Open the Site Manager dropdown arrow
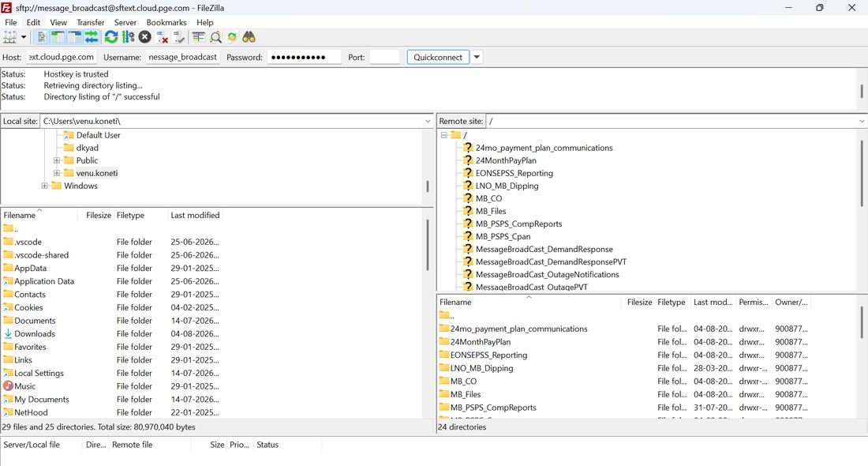Viewport: 868px width, 466px height. pos(24,37)
